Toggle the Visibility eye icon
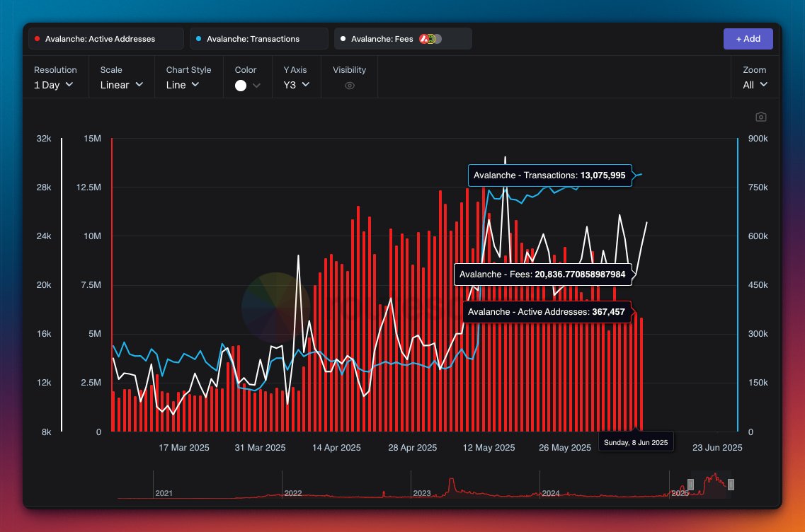This screenshot has width=805, height=532. (x=350, y=86)
